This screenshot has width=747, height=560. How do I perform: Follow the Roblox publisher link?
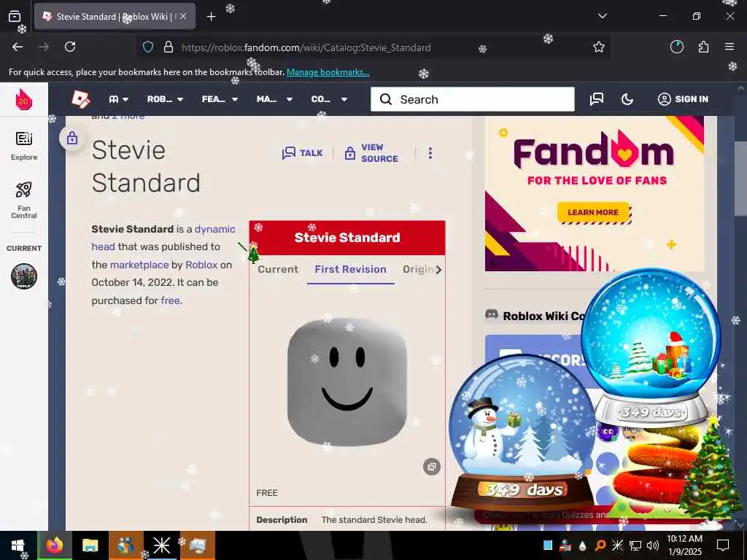pyautogui.click(x=201, y=265)
